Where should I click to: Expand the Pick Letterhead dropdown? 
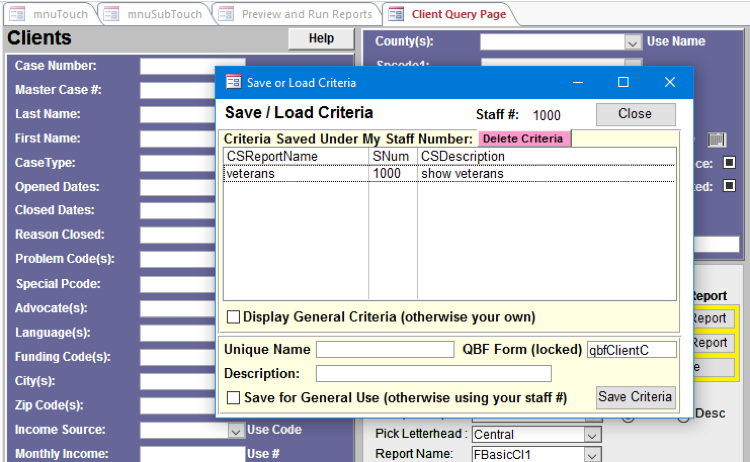592,435
